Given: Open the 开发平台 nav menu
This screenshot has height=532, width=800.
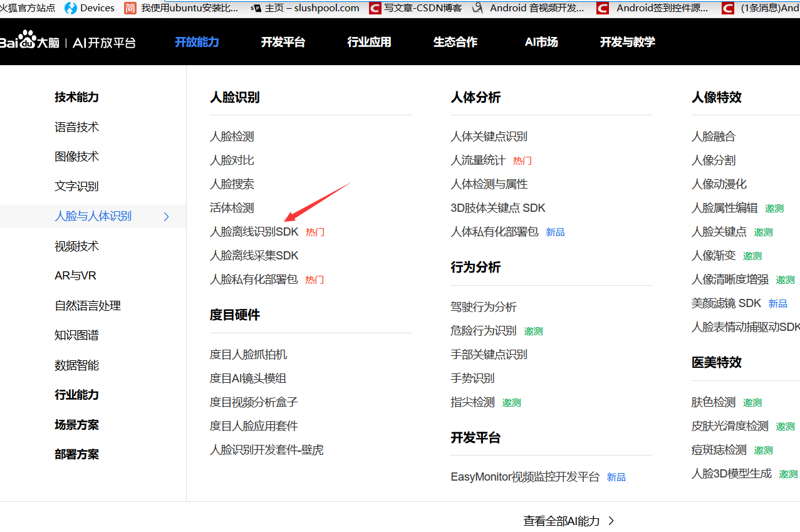Looking at the screenshot, I should tap(283, 42).
